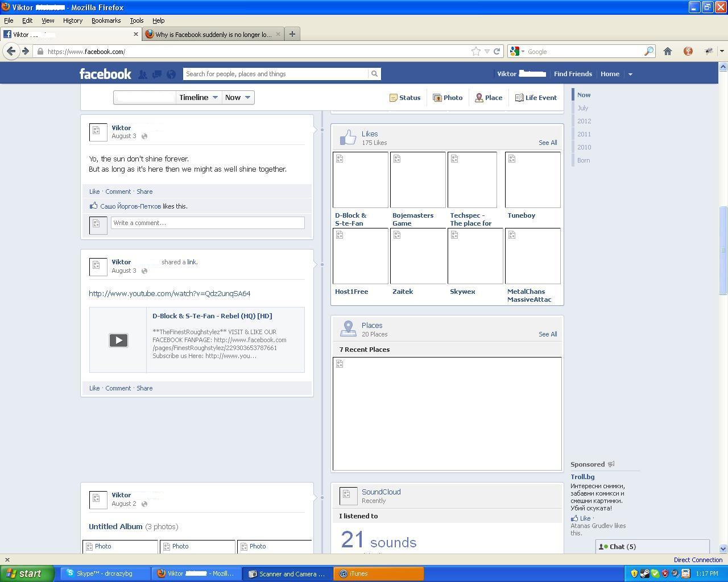
Task: Open account menu arrow next to Home
Action: point(630,74)
